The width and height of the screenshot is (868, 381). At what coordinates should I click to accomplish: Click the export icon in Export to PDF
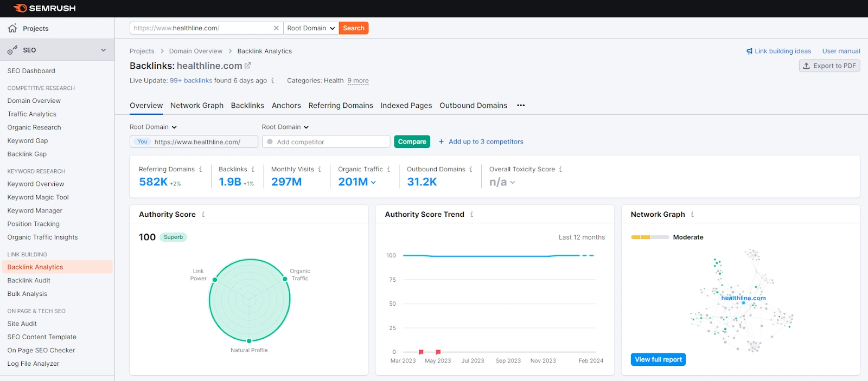807,66
